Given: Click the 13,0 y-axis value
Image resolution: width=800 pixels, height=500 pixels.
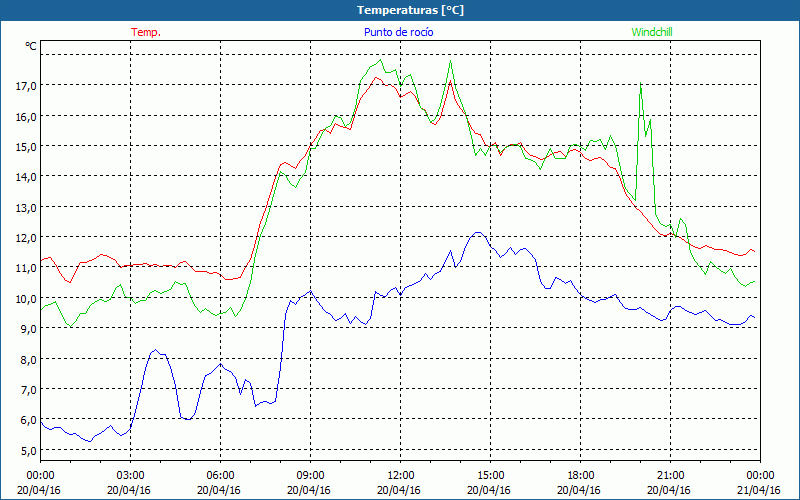Looking at the screenshot, I should pos(27,208).
